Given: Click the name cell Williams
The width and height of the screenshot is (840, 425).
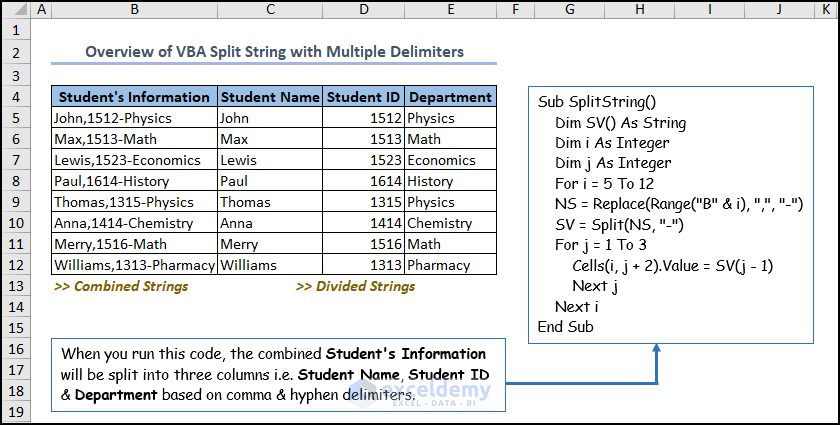Looking at the screenshot, I should [270, 265].
